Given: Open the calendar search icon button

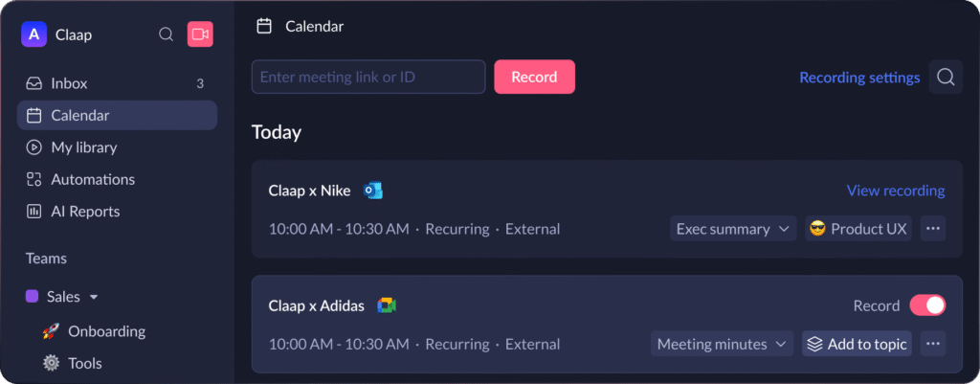Looking at the screenshot, I should coord(946,78).
